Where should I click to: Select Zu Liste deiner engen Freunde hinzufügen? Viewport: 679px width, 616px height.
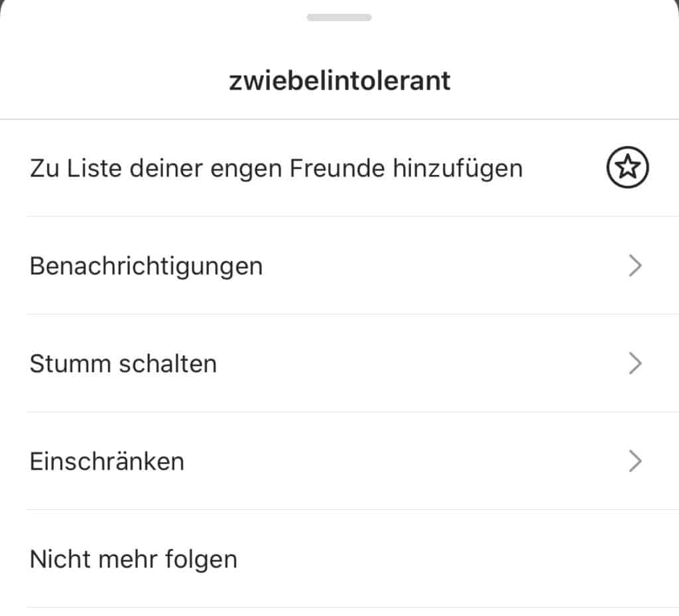coord(339,168)
